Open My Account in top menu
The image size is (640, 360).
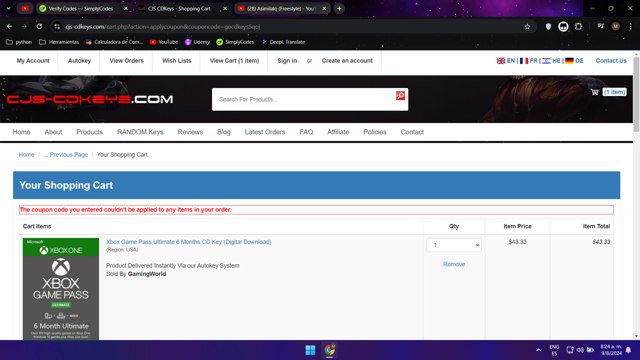coord(33,60)
